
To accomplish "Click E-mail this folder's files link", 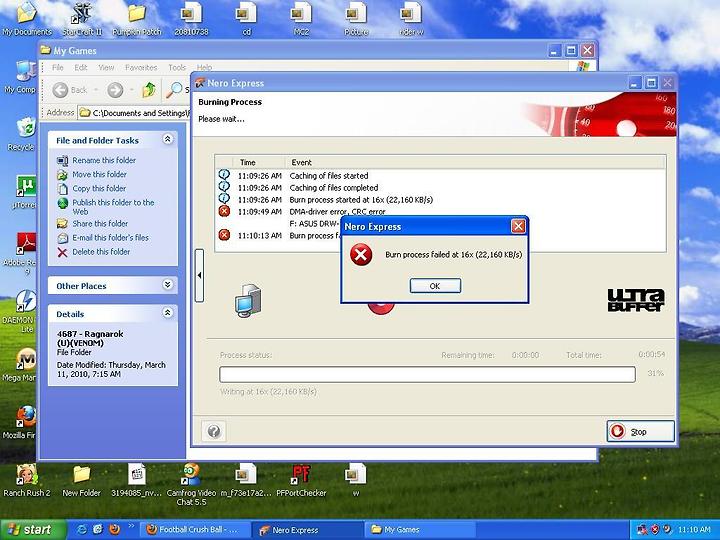I will (x=110, y=238).
